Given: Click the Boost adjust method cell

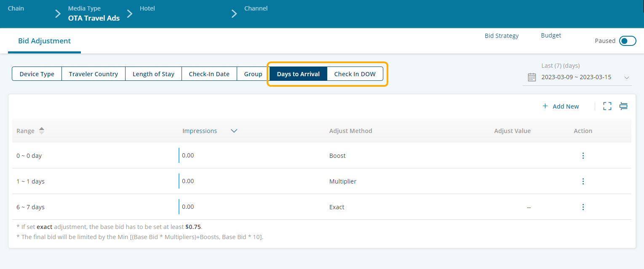Looking at the screenshot, I should point(337,156).
